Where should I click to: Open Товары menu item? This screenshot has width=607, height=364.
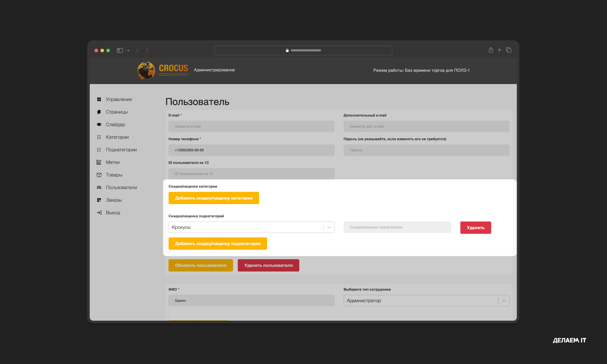point(114,175)
